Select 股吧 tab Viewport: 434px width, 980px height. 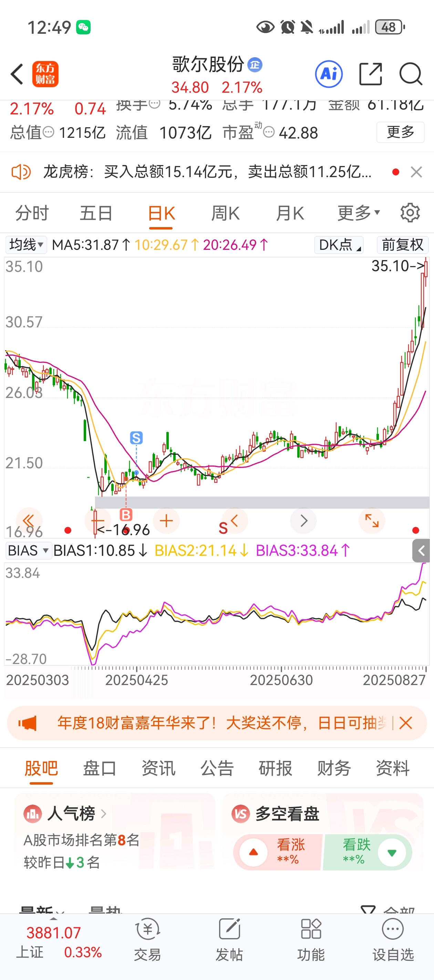click(x=41, y=768)
